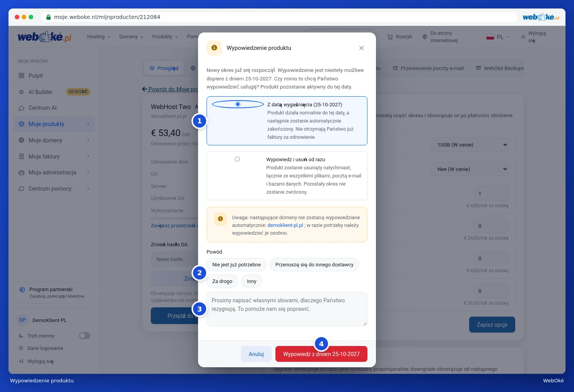Open the Nee (W cenie) dropdown
The image size is (574, 392).
[470, 169]
